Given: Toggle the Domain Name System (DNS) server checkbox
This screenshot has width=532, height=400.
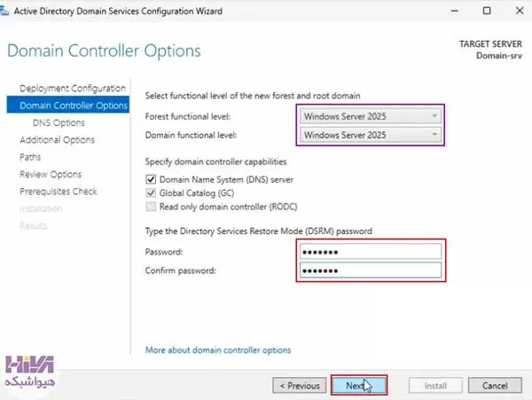Looking at the screenshot, I should (x=151, y=179).
